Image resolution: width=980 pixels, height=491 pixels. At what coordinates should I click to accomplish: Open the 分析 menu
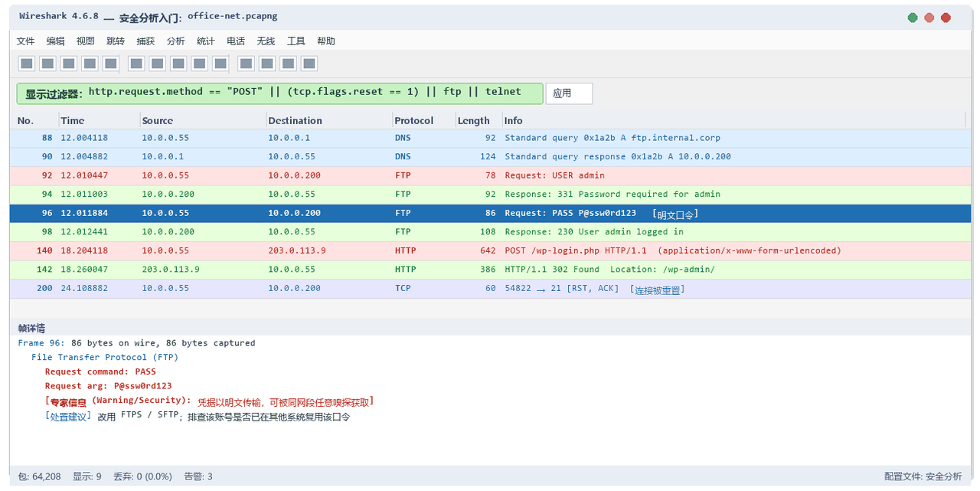click(175, 41)
